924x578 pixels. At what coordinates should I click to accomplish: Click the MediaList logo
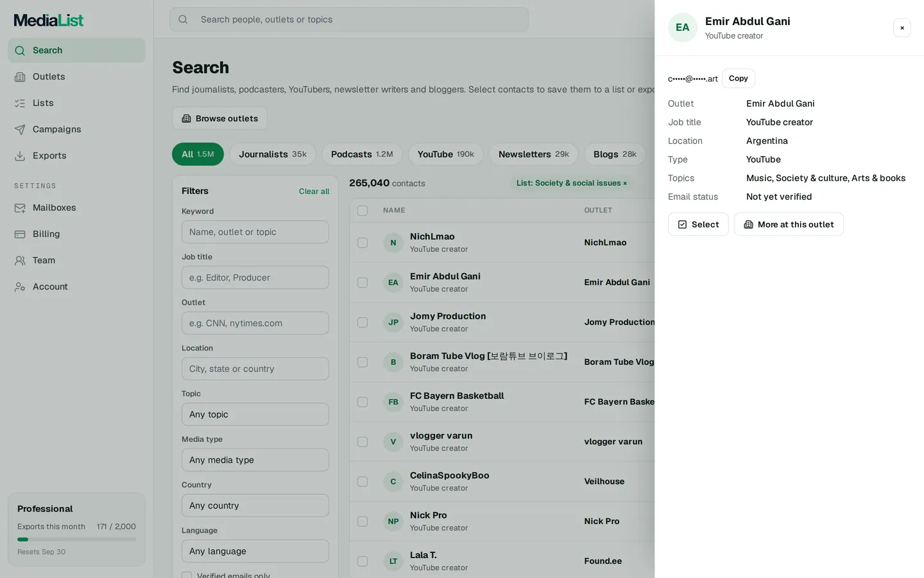click(49, 20)
